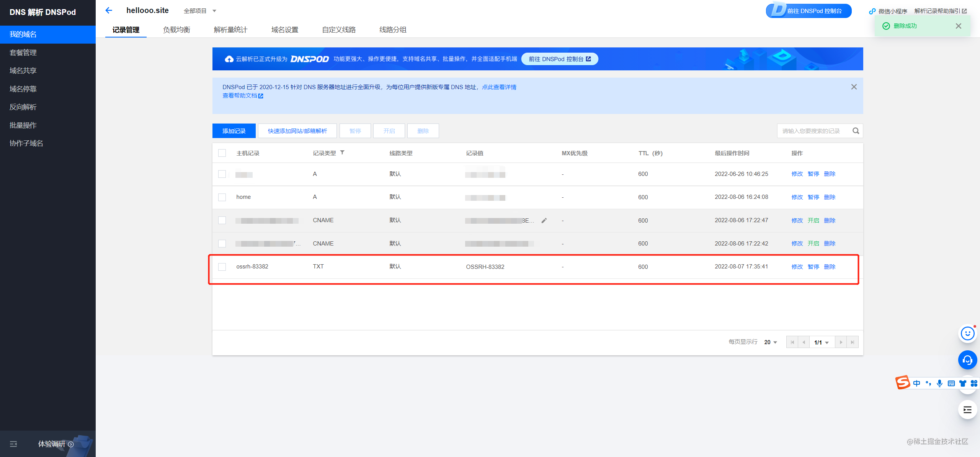
Task: Click the record type filter funnel icon
Action: tap(342, 153)
